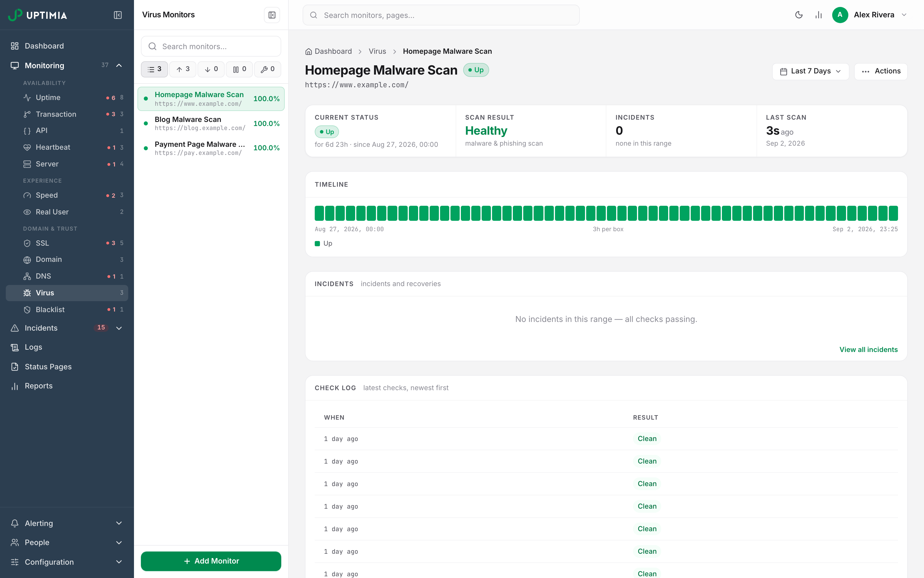Filter monitors by up status

pos(182,69)
